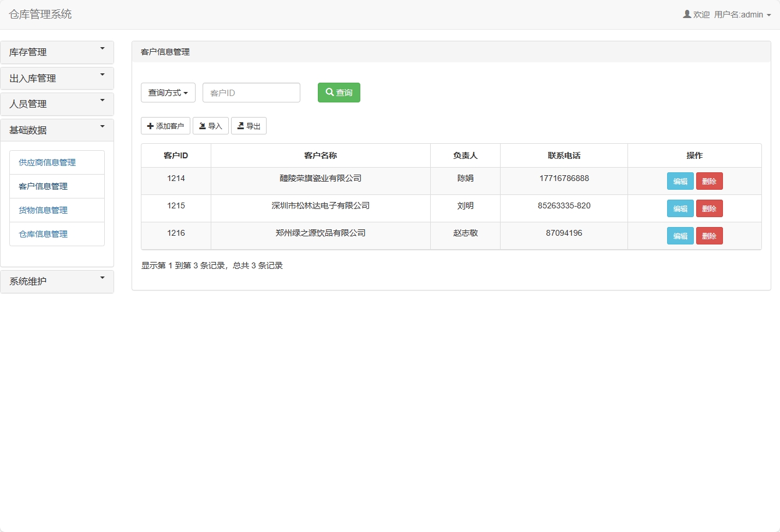Open the 查询方式 dropdown

[x=168, y=92]
